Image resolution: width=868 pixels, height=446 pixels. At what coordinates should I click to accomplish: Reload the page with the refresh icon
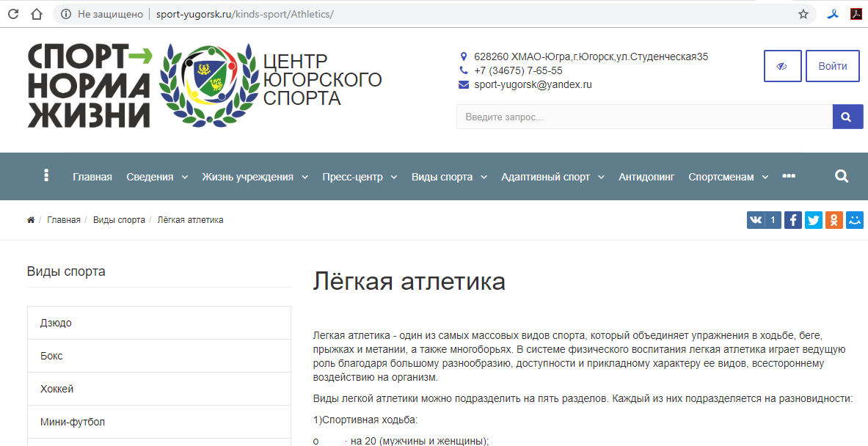click(x=12, y=15)
